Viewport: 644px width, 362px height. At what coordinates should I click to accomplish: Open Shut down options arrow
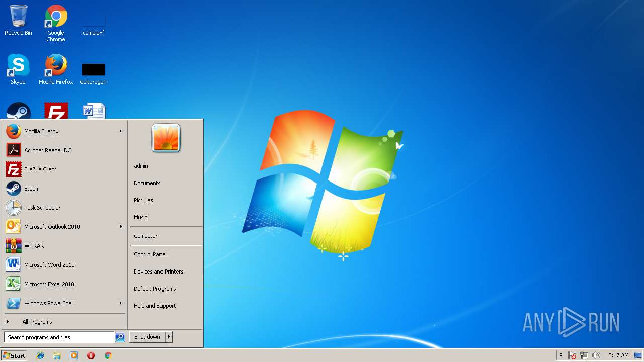[x=169, y=337]
